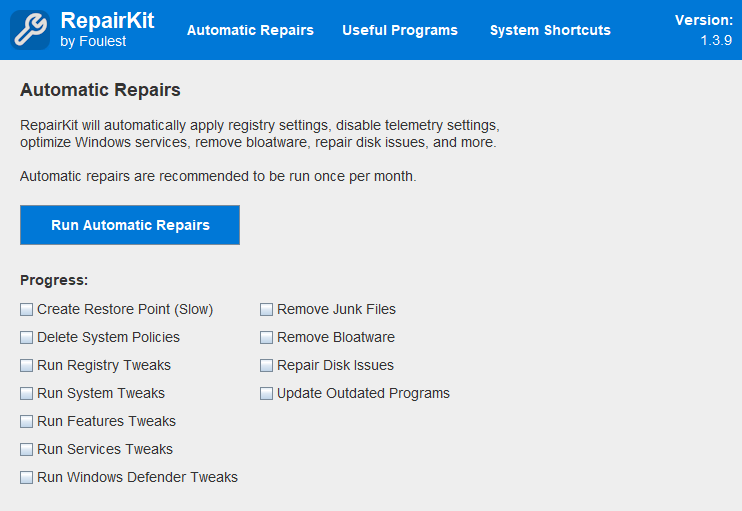Enable the Remove Junk Files checkbox
The width and height of the screenshot is (742, 511).
(x=266, y=309)
